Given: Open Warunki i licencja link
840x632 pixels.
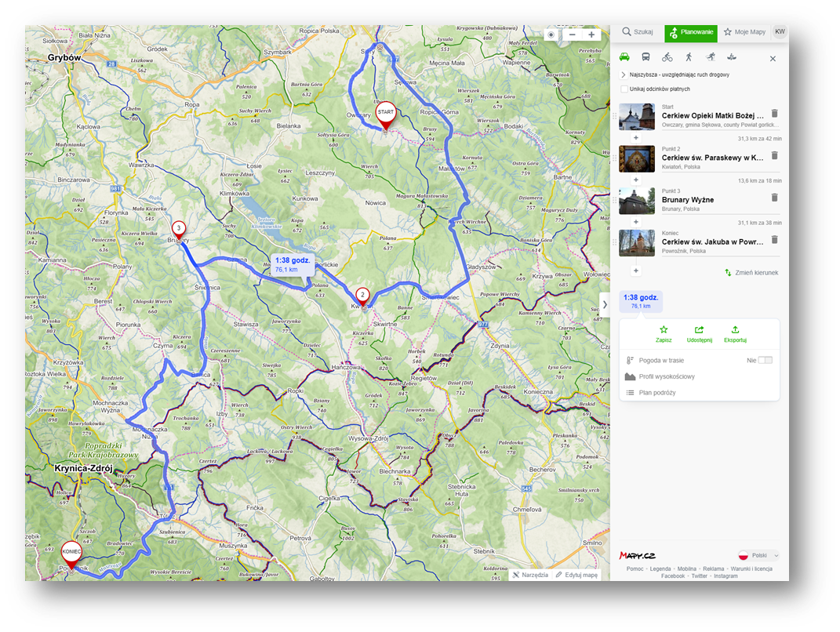Looking at the screenshot, I should coord(751,568).
